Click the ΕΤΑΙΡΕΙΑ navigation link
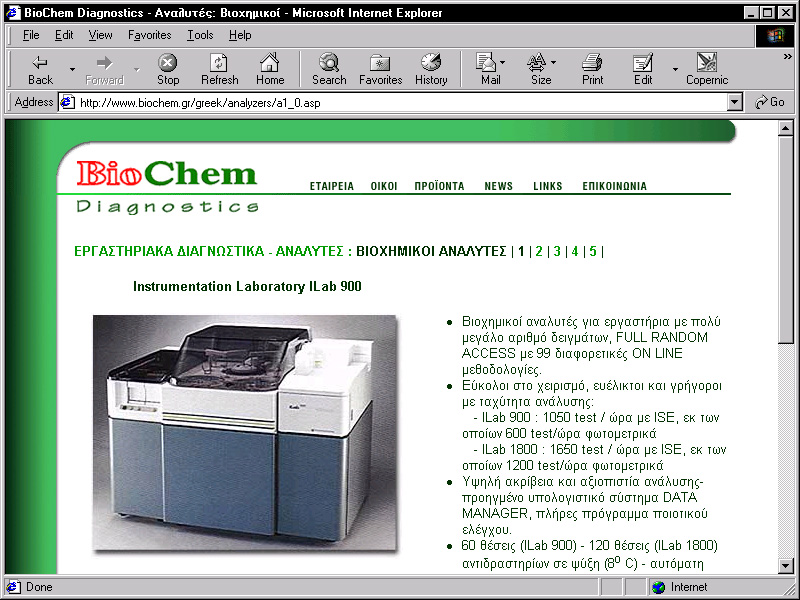Screen dimensions: 800x600 coord(332,186)
